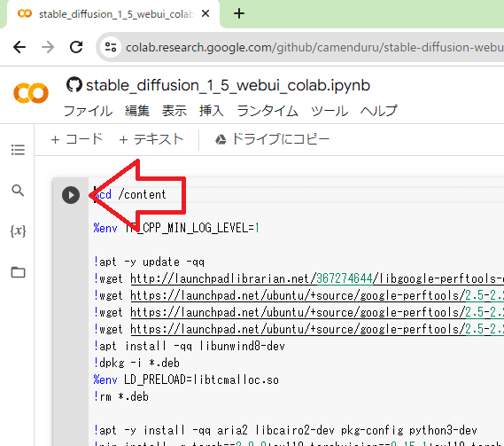Select the stable_diffusion_1_5_webui_colab browser tab

coord(113,14)
